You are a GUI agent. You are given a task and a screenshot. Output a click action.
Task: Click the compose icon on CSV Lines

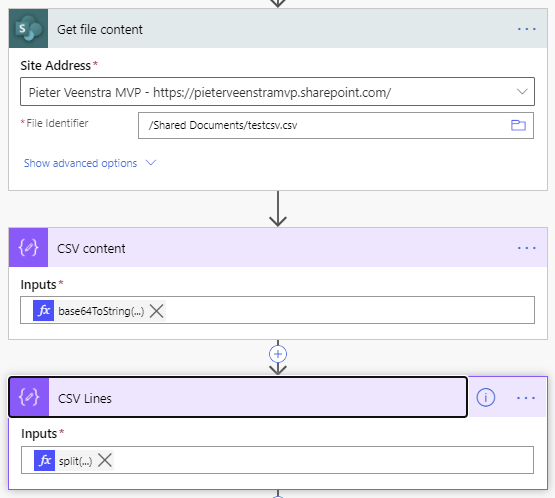[x=29, y=397]
